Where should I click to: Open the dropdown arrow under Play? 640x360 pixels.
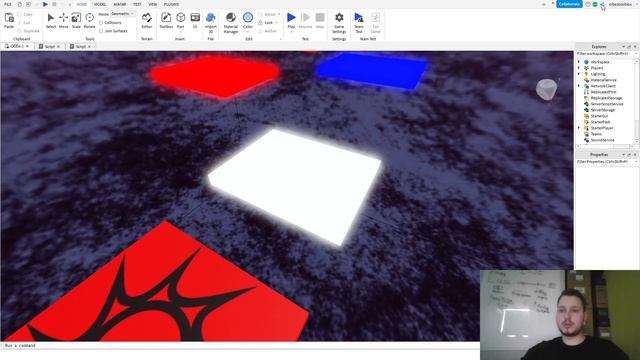(x=291, y=32)
